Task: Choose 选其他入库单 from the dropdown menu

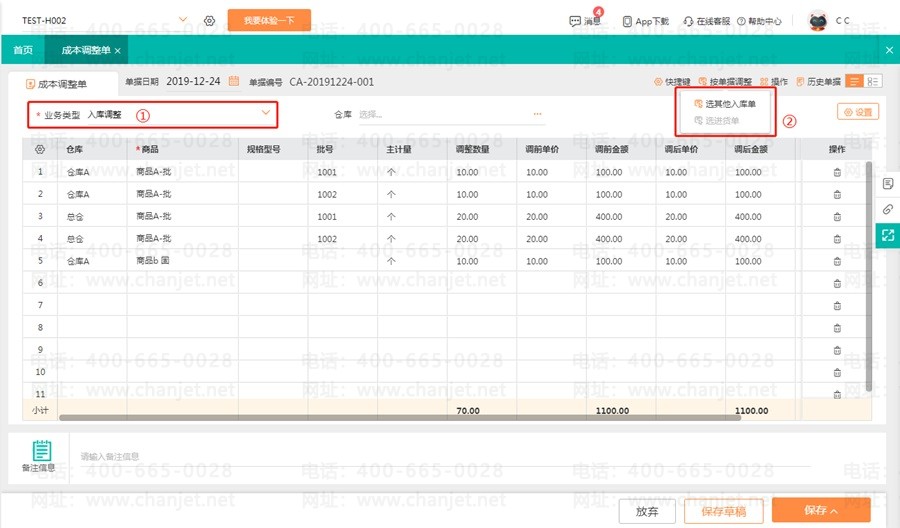Action: (725, 104)
